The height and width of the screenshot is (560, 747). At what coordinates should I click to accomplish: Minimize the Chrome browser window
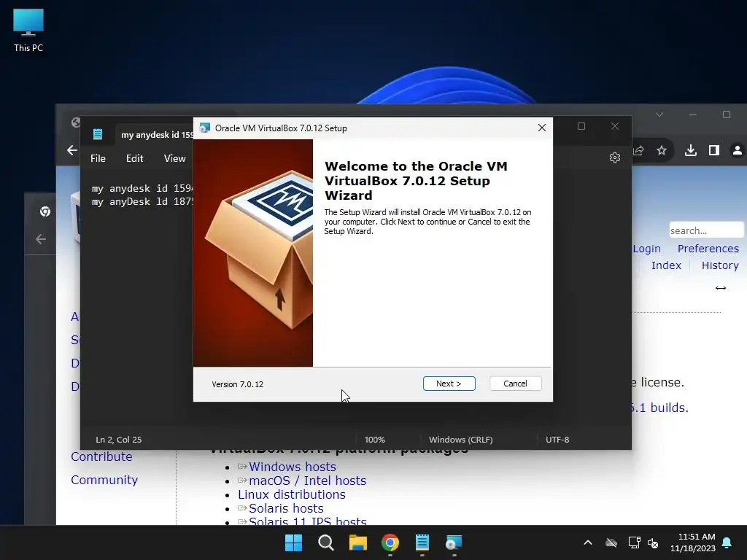click(693, 114)
